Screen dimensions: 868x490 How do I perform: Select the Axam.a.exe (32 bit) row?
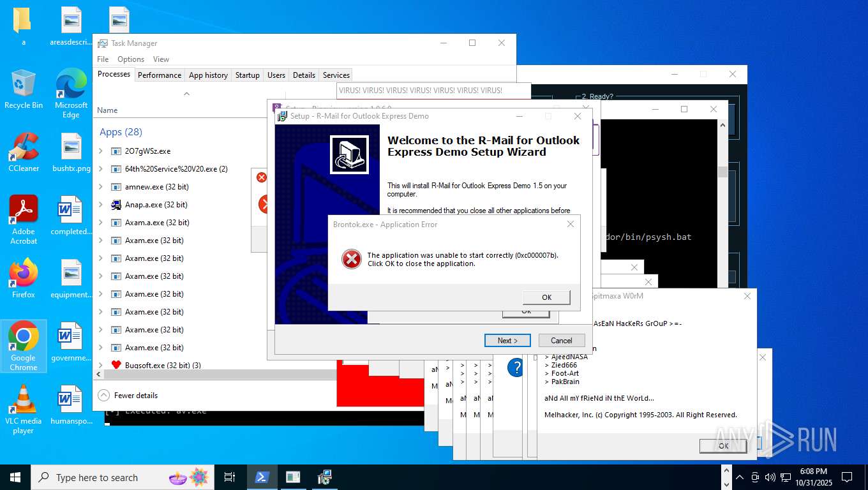[x=182, y=223]
